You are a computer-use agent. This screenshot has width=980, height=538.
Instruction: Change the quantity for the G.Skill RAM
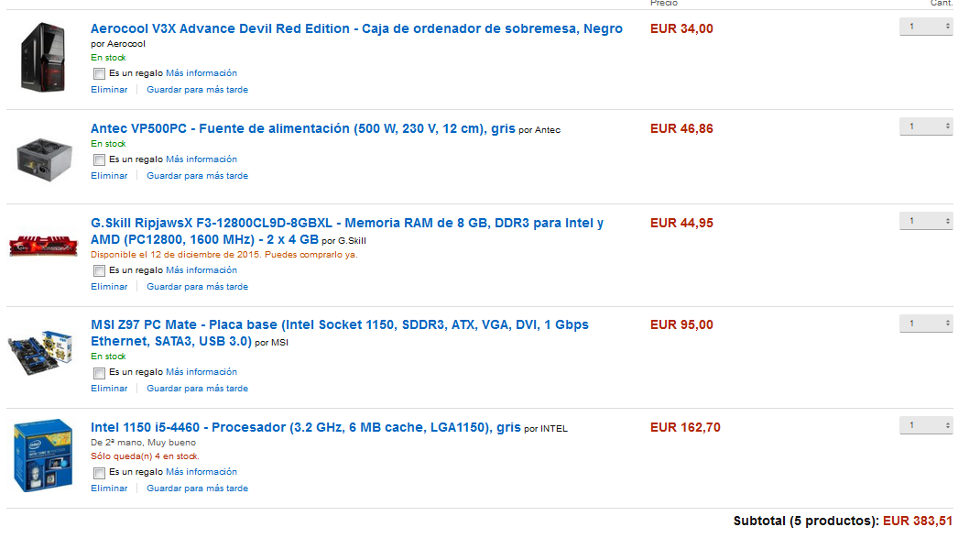click(x=926, y=221)
